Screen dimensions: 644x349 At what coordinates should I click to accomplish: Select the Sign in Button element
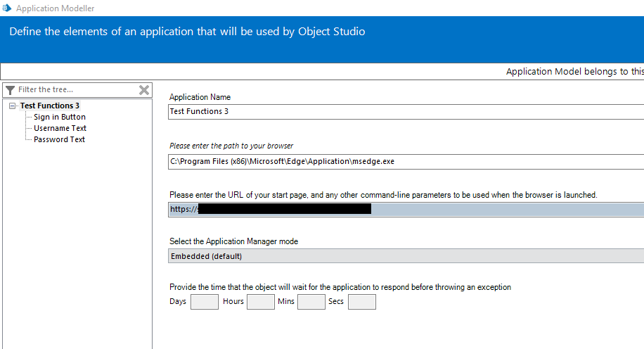click(x=59, y=117)
